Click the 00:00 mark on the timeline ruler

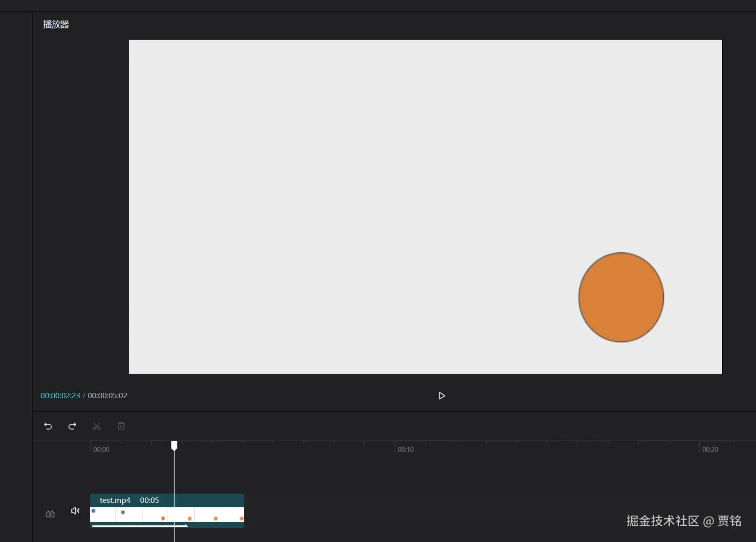[x=101, y=450]
